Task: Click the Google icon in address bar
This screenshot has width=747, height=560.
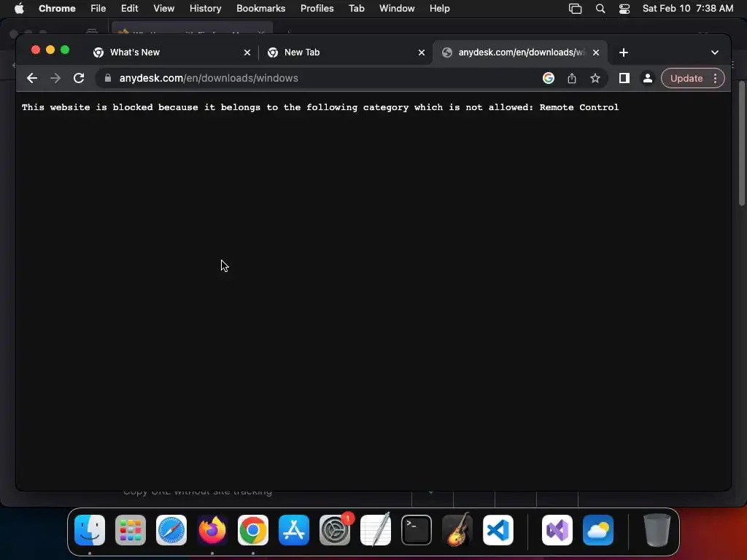Action: click(549, 78)
